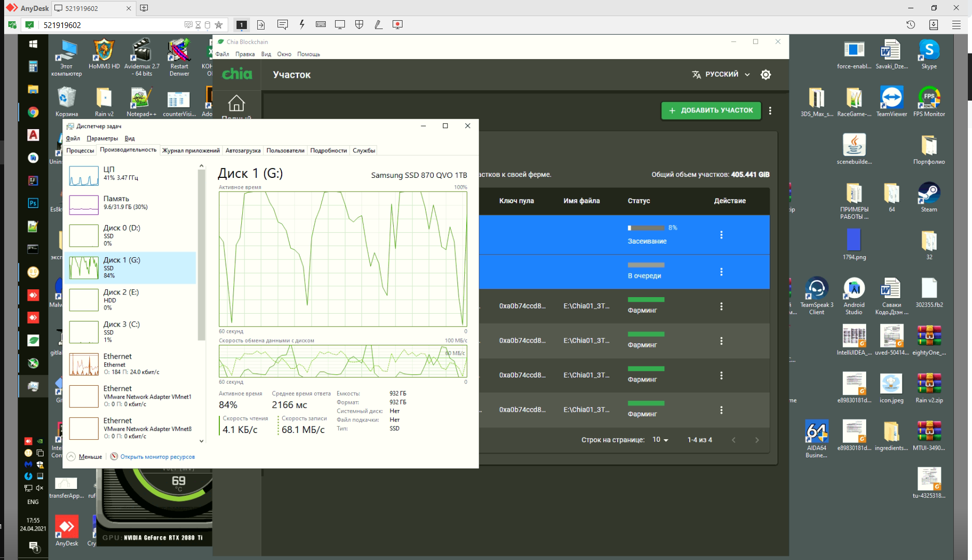Image resolution: width=972 pixels, height=560 pixels.
Task: Select the Android Studio desktop icon
Action: tap(854, 296)
